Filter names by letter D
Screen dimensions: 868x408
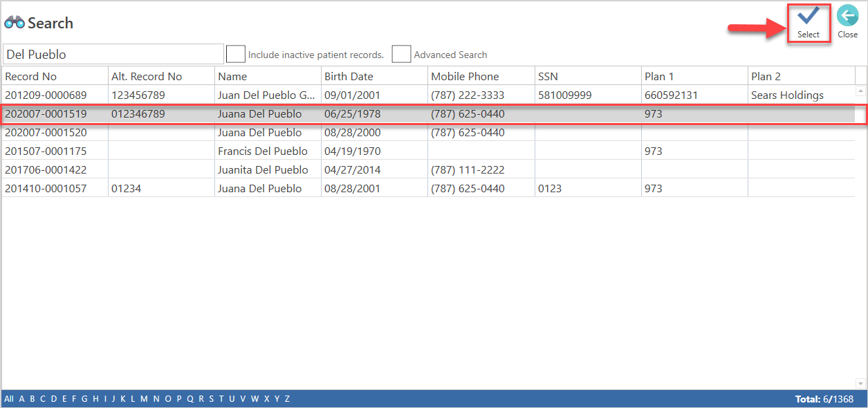(x=53, y=399)
